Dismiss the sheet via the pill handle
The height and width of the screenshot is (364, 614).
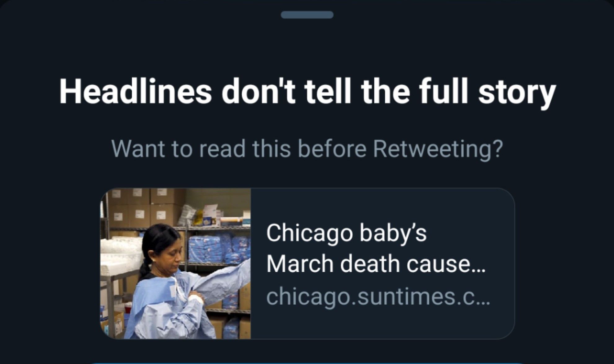[x=307, y=14]
